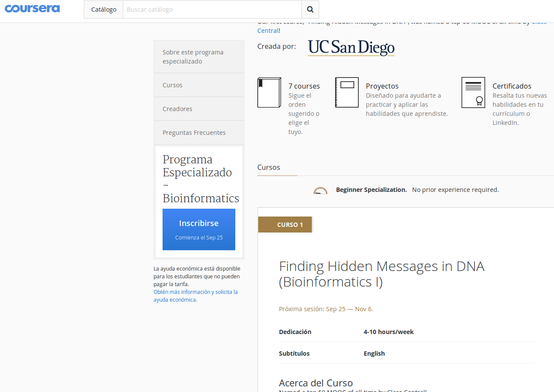Open the Catálogo menu
Screen dimensions: 554x392
104,10
